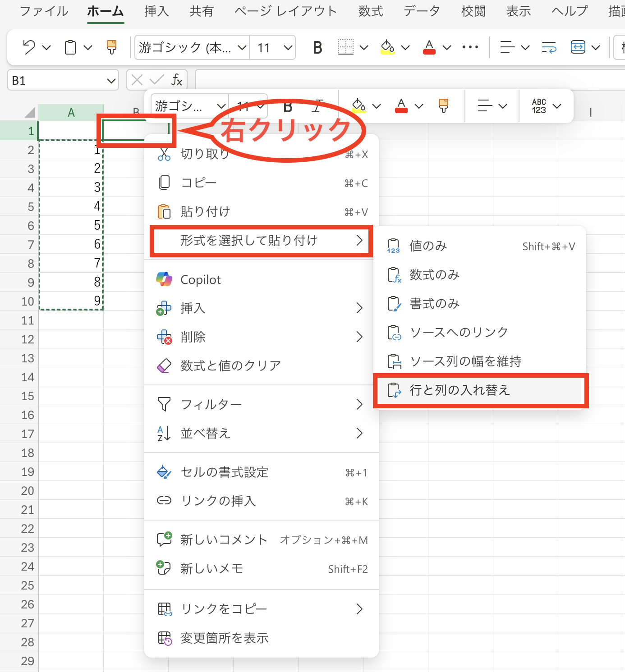The height and width of the screenshot is (672, 625).
Task: Open the 表示 tab
Action: click(519, 11)
